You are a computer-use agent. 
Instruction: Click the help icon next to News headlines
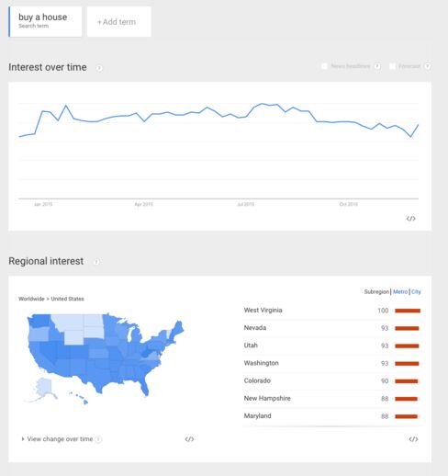coord(377,66)
